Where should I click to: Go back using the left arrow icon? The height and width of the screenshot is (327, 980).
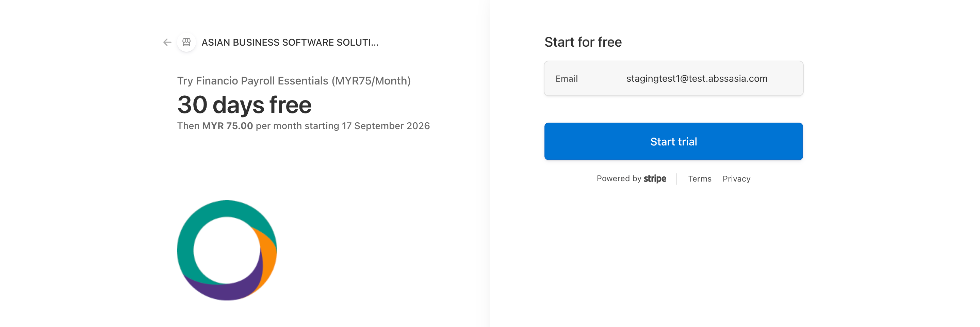click(167, 42)
